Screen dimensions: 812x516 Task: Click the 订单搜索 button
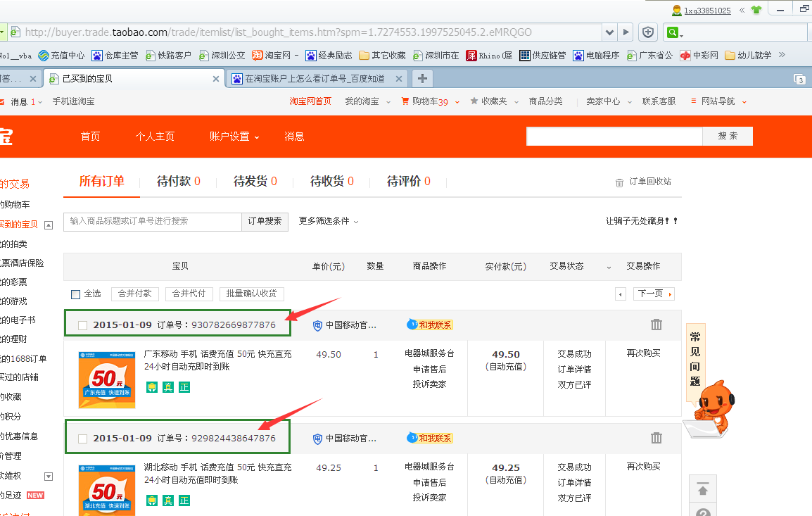265,221
